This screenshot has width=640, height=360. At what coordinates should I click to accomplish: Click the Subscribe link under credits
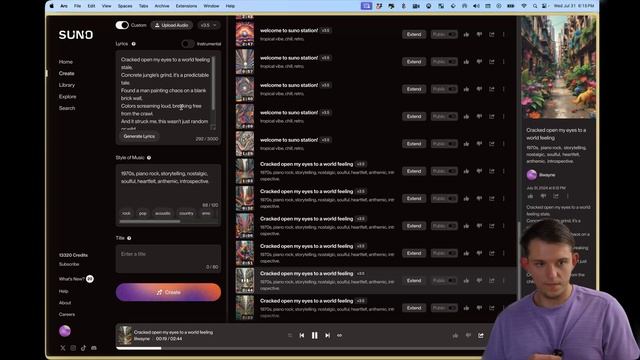pos(69,264)
